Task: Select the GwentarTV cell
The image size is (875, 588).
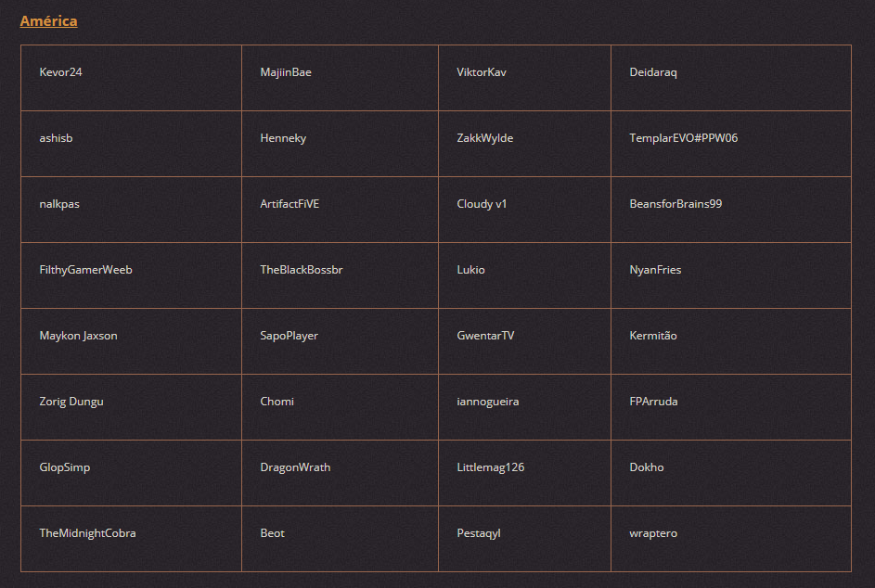Action: [524, 341]
